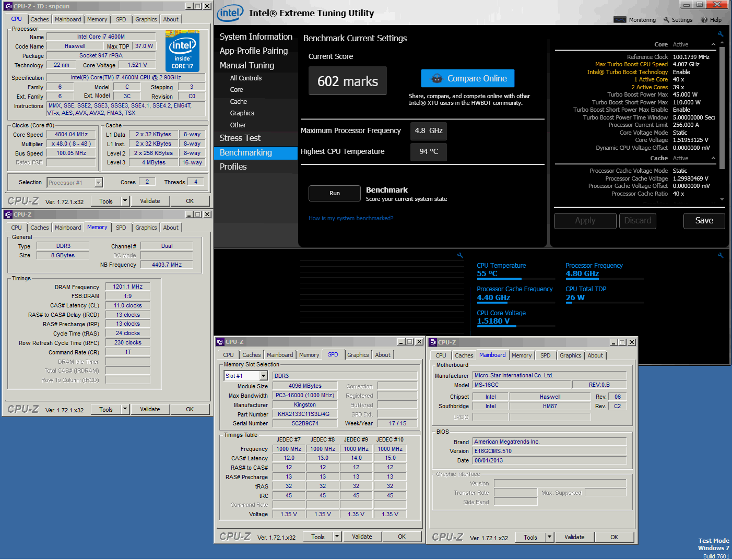Switch to Mainboard tab in CPU-Z snpcun window

[x=68, y=19]
